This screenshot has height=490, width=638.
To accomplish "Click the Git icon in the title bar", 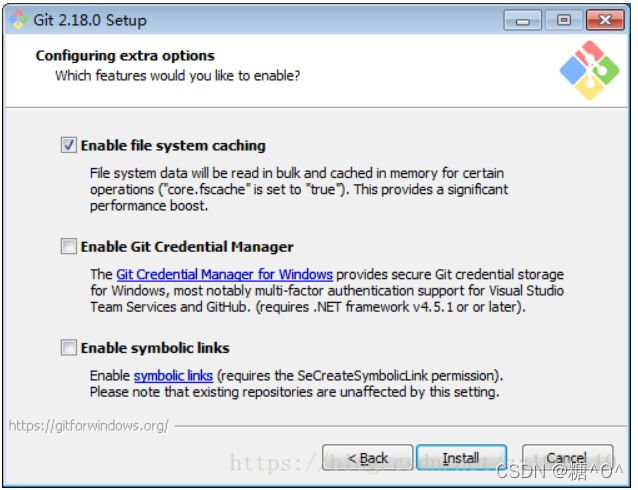I will (x=17, y=19).
